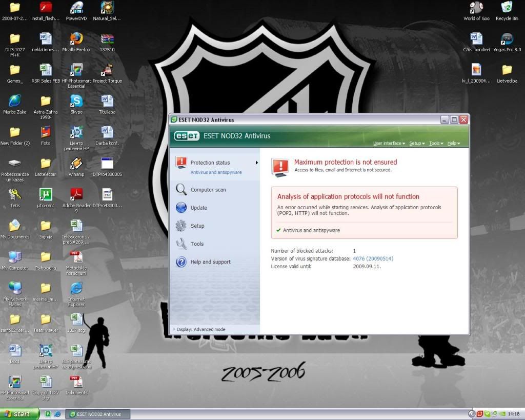Viewport: 525px width, 420px height.
Task: Expand the Protection status arrow
Action: tap(257, 163)
